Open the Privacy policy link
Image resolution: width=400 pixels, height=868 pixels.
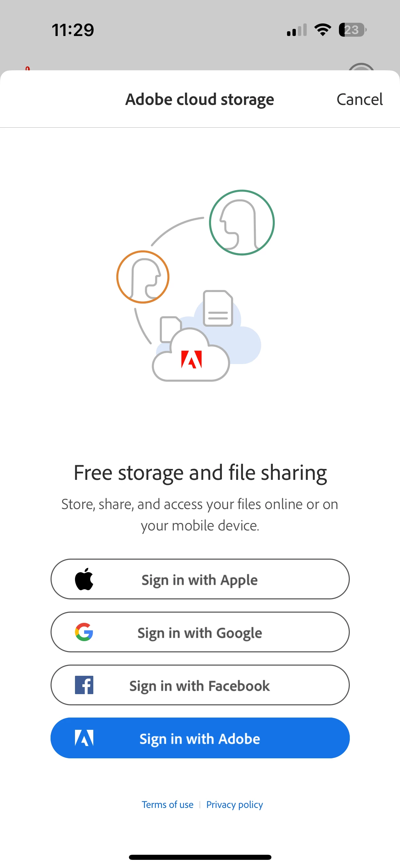click(234, 804)
